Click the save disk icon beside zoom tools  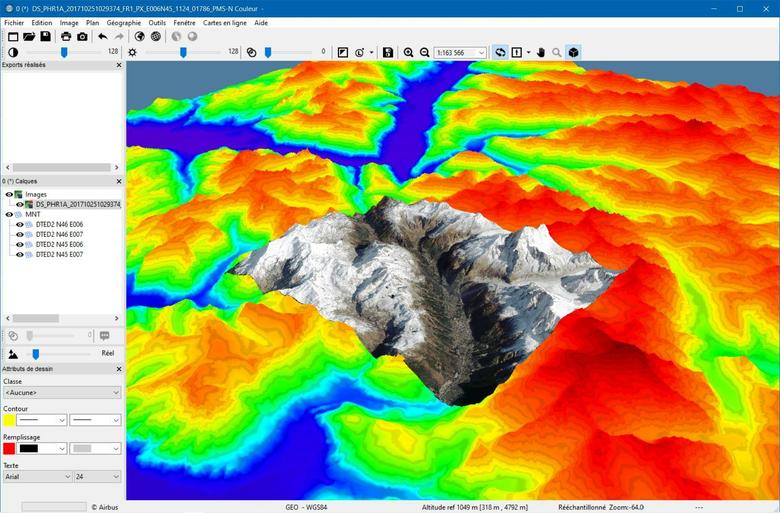pos(388,52)
